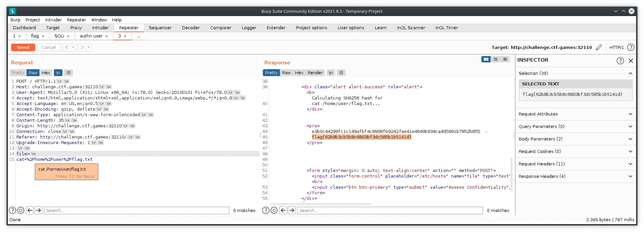Send the request
The width and height of the screenshot is (644, 232).
tap(23, 47)
